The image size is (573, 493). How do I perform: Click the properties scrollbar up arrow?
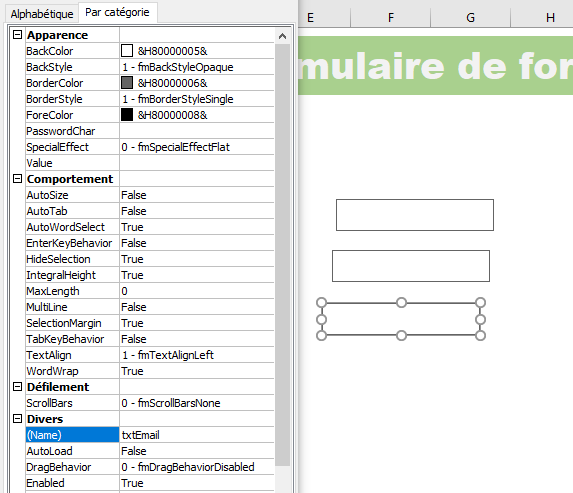[282, 36]
